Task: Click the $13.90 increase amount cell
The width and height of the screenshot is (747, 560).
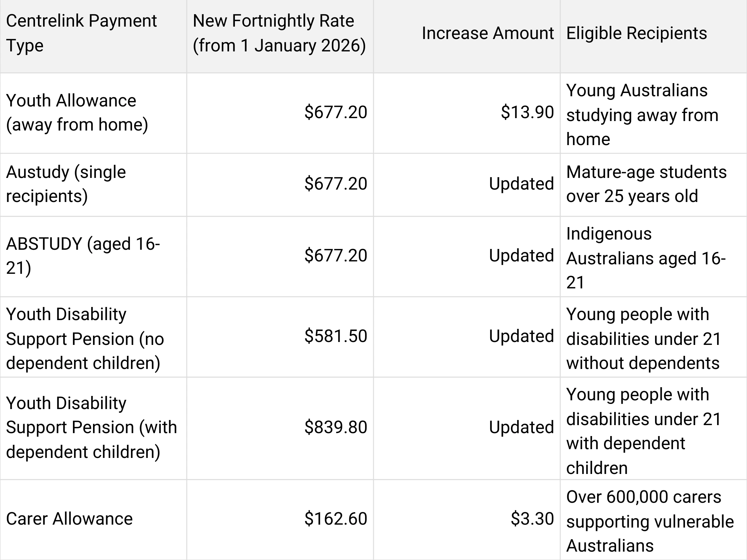Action: (x=527, y=112)
